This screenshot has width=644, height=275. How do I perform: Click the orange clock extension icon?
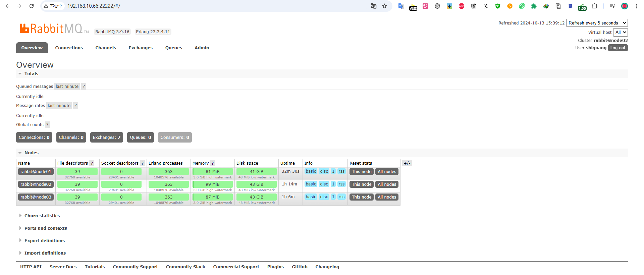tap(510, 6)
